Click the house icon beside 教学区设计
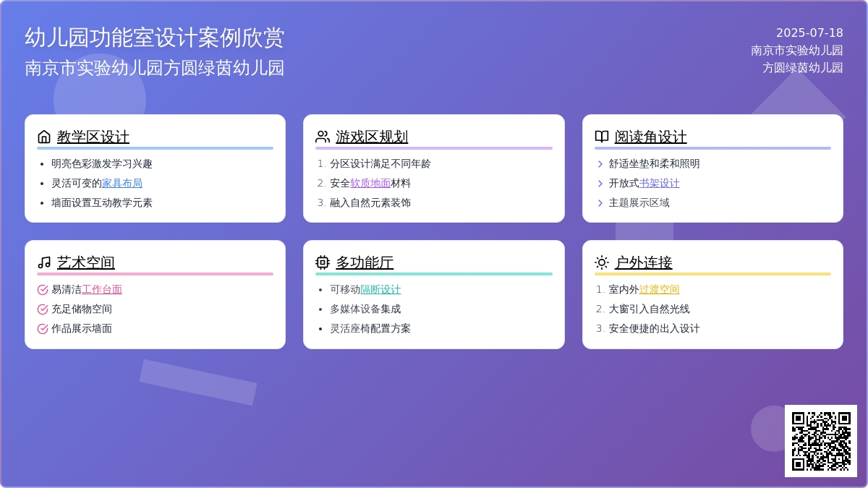Viewport: 868px width, 488px height. pyautogui.click(x=44, y=137)
